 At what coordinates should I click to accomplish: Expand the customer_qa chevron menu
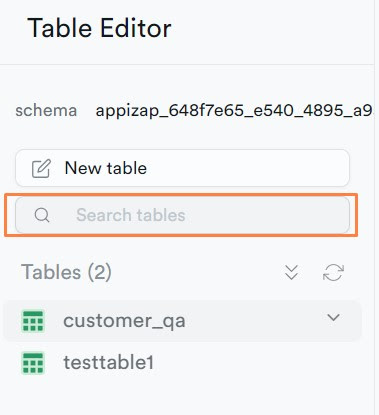pos(333,317)
